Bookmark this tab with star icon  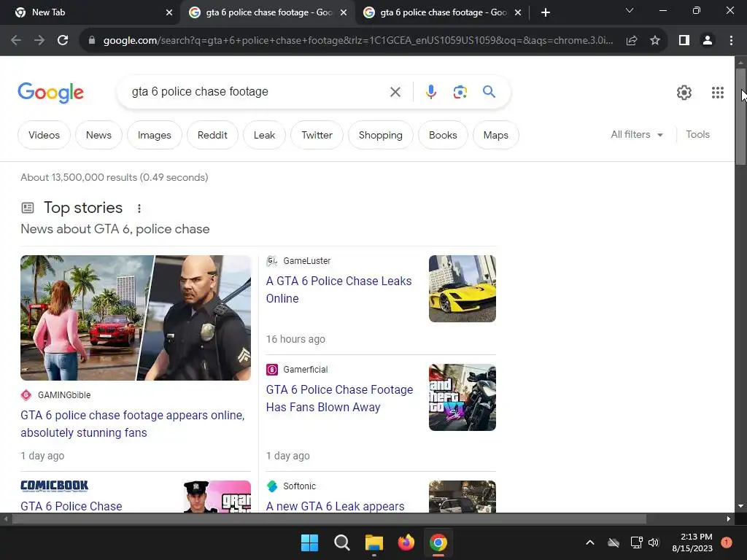[655, 41]
